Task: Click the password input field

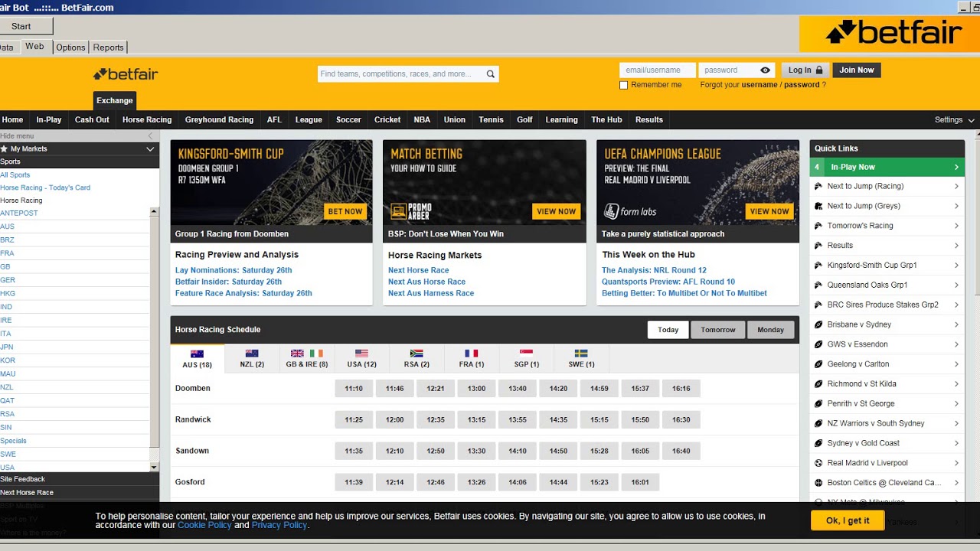Action: click(727, 70)
